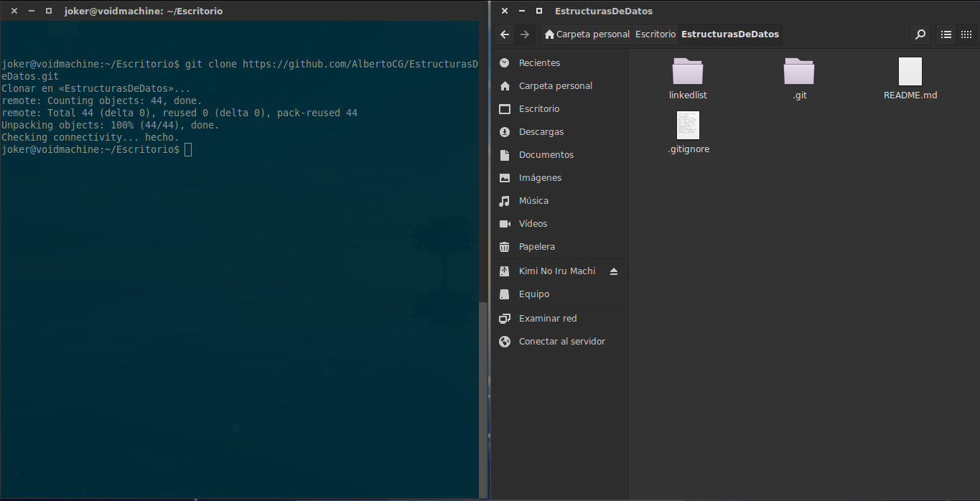980x501 pixels.
Task: Open the README.md file
Action: click(x=910, y=72)
